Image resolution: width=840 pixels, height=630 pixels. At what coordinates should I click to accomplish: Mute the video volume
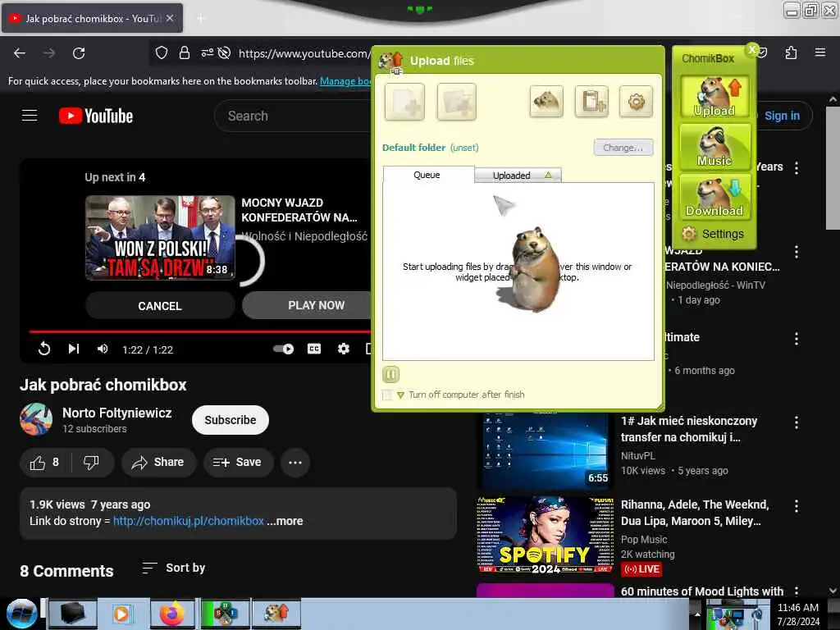click(103, 349)
